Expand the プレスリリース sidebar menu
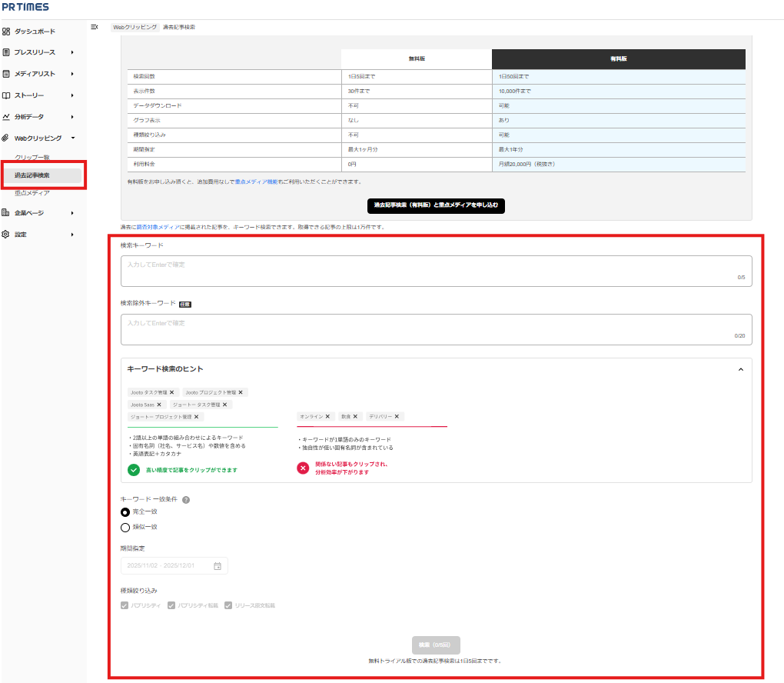 point(71,52)
